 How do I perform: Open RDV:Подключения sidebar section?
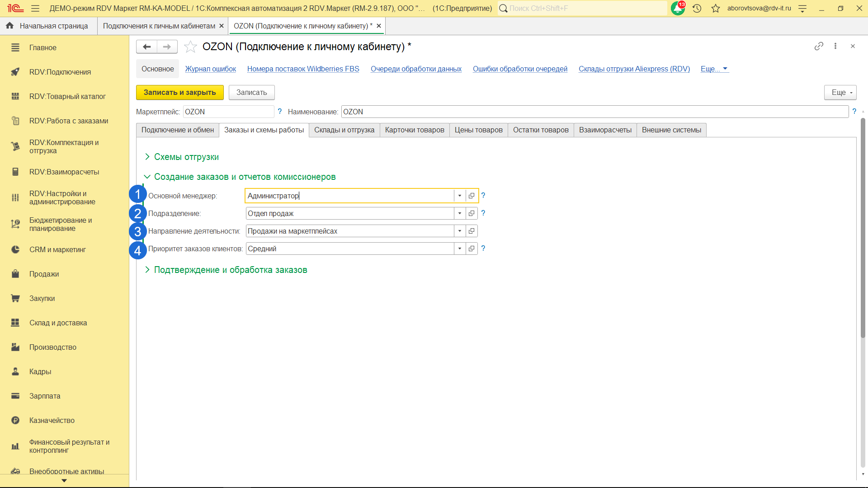(x=60, y=72)
